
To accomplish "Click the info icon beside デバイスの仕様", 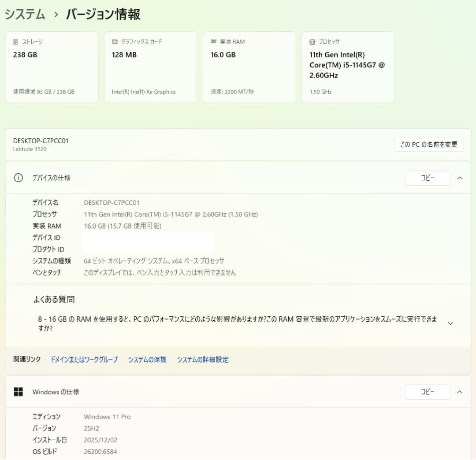I will (18, 178).
